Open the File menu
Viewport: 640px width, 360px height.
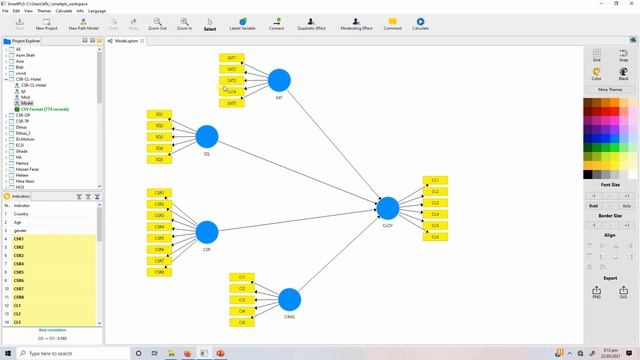(5, 11)
